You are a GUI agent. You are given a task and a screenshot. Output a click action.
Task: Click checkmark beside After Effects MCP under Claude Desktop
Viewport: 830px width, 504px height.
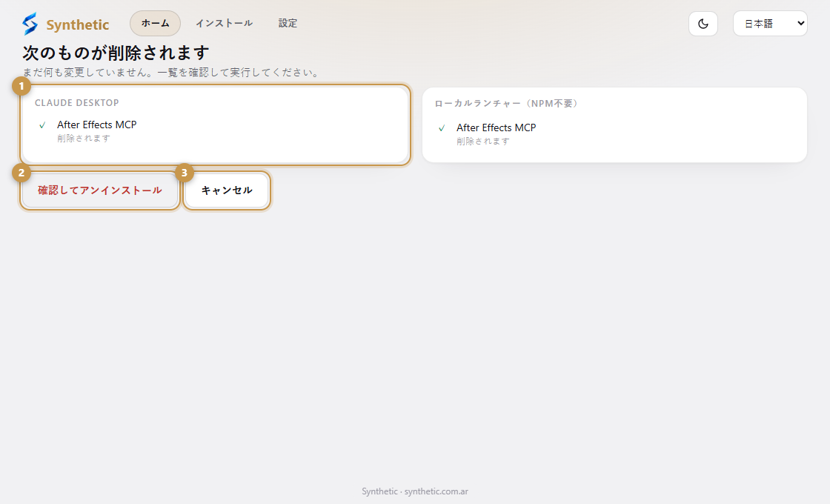[x=42, y=125]
